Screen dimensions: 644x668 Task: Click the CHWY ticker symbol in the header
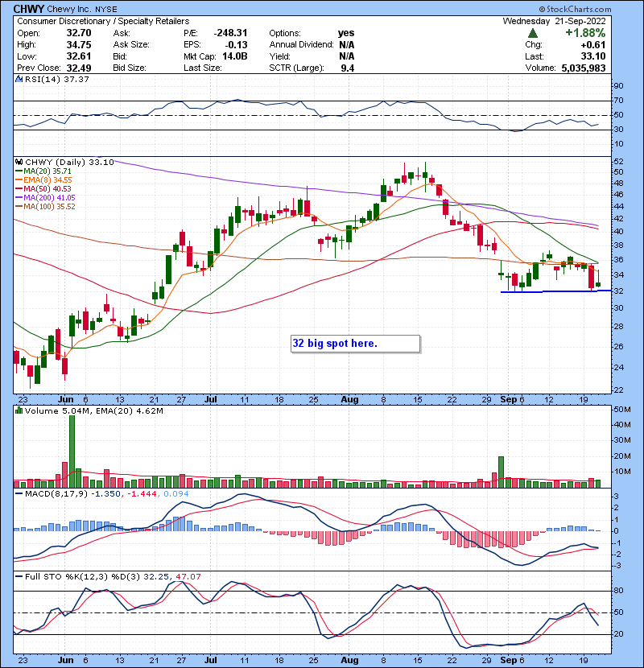point(28,9)
